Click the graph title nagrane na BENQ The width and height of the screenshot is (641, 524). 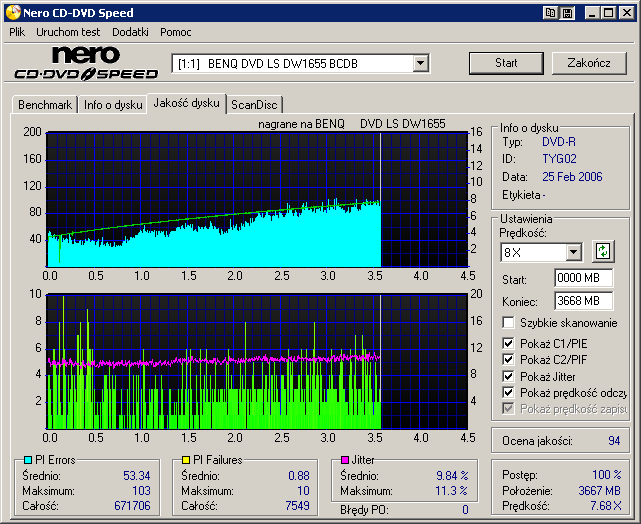(301, 124)
